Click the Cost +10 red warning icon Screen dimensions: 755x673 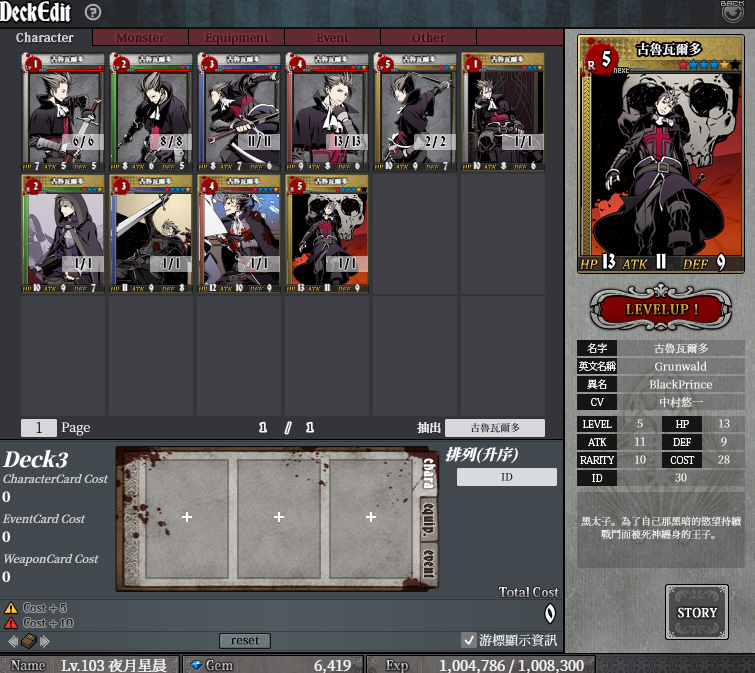pyautogui.click(x=11, y=623)
